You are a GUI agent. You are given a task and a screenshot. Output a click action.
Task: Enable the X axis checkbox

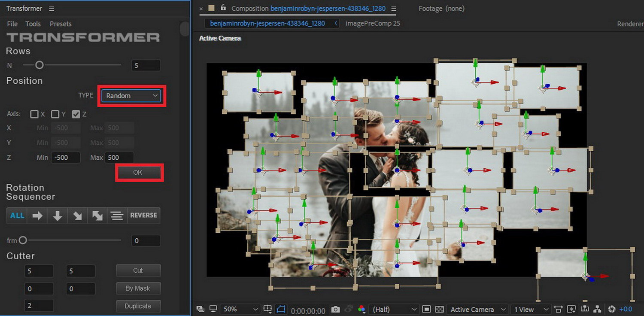(34, 114)
